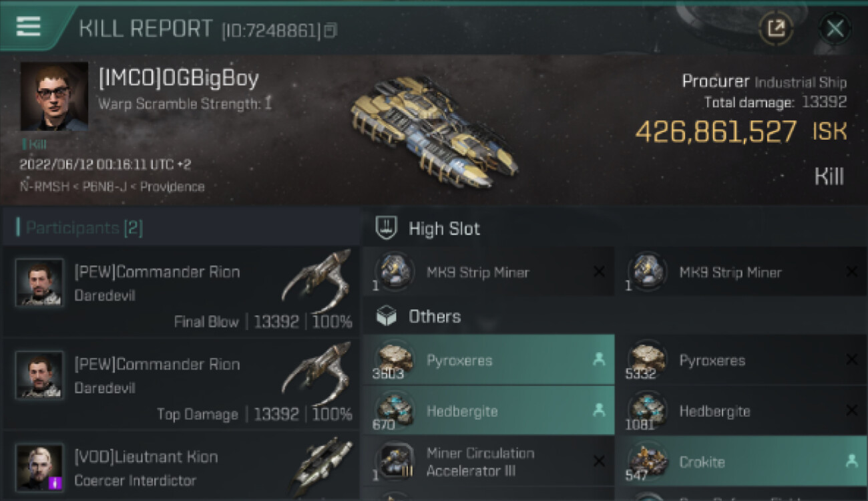This screenshot has height=501, width=868.
Task: Select the first MK9 Strip Miner icon
Action: [x=393, y=271]
